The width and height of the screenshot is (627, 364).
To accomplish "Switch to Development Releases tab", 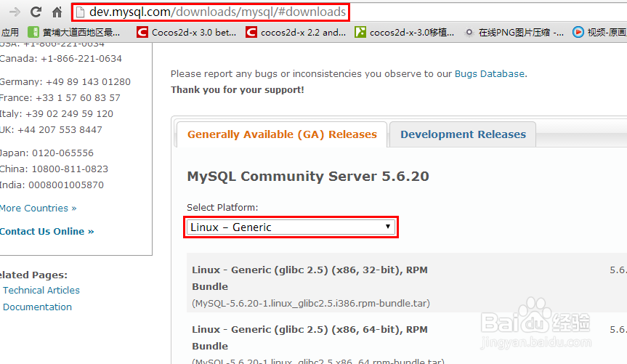I will (x=463, y=134).
